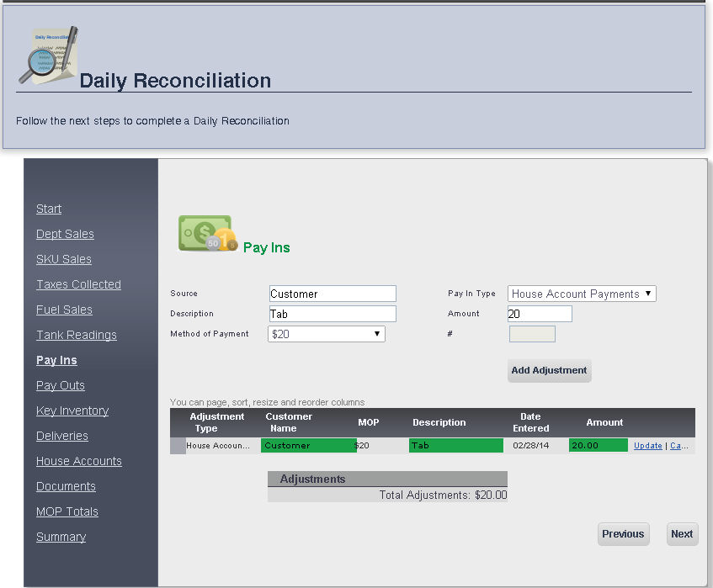Click the Adjustments summary header
Viewport: 713px width, 588px height.
pyautogui.click(x=387, y=479)
